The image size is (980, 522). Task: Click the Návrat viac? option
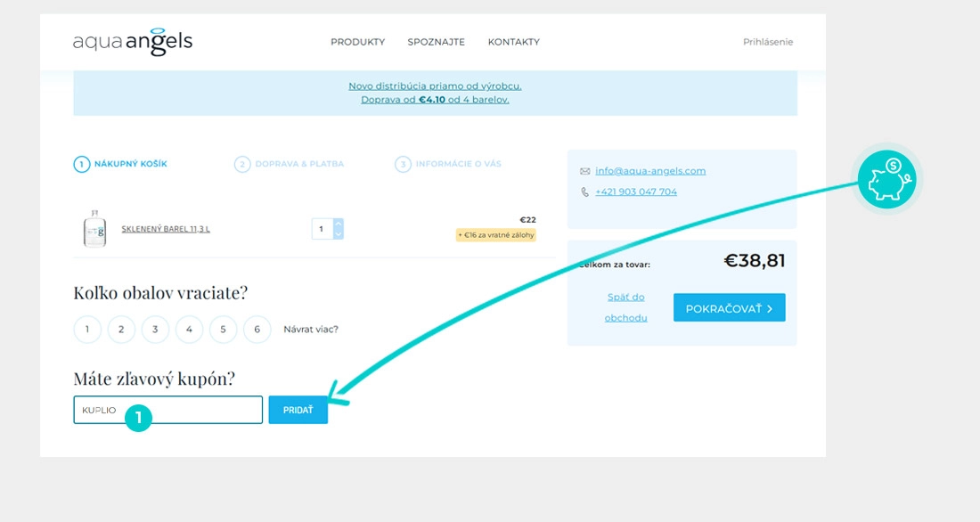[311, 330]
